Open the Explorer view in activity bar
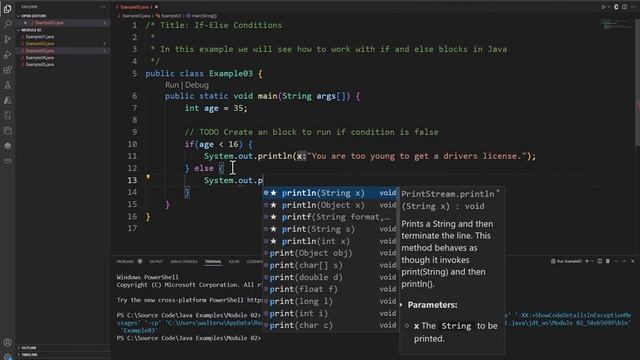This screenshot has width=640, height=360. click(x=7, y=9)
